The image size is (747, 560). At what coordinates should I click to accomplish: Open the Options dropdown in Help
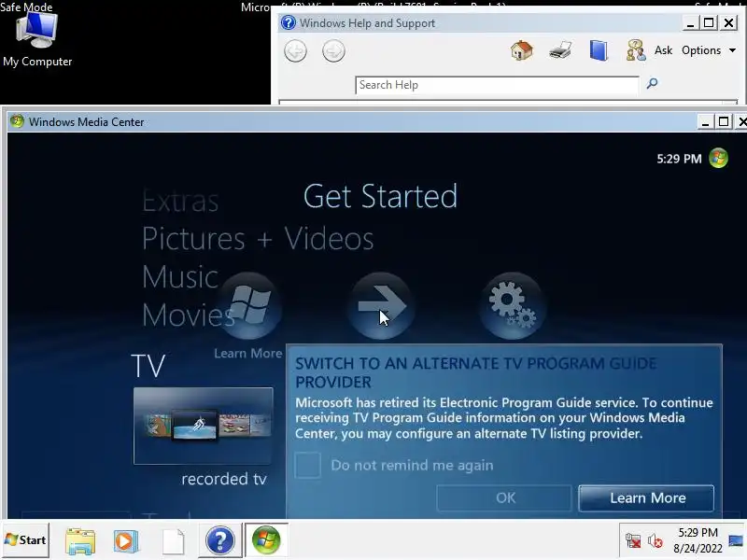(709, 50)
